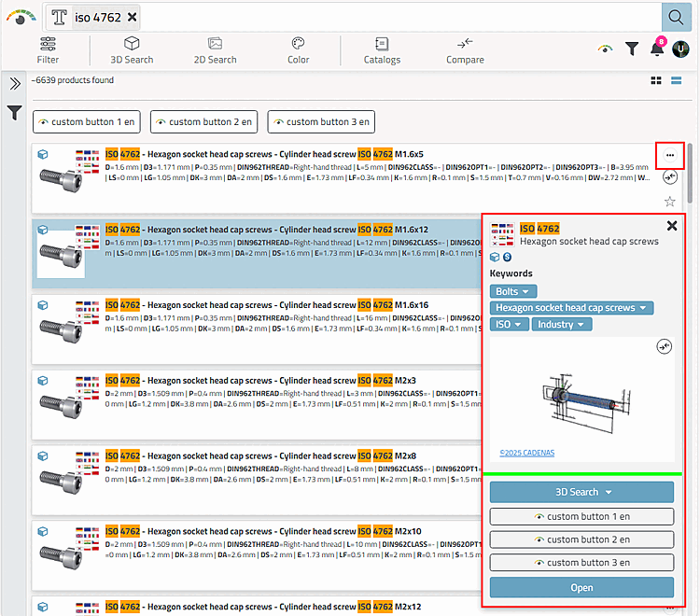Click the top-right funnel filter icon
The image size is (700, 616).
tap(632, 49)
